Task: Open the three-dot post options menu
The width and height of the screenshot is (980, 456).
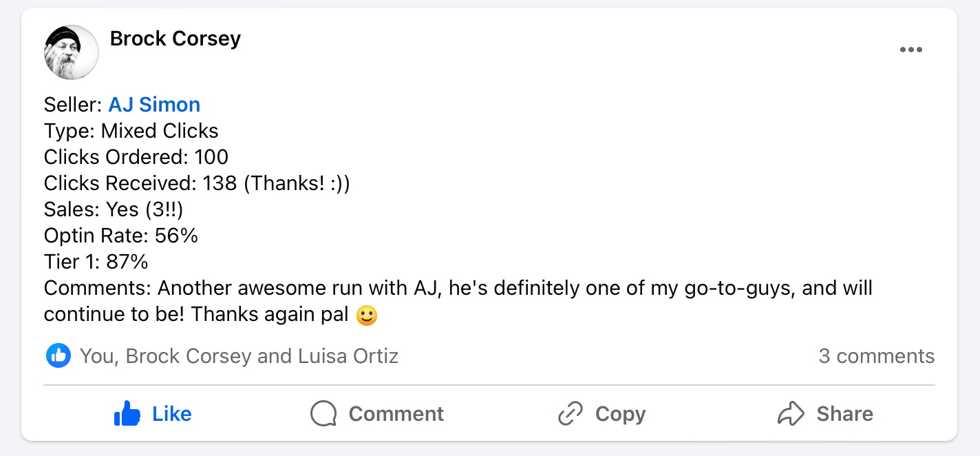Action: (x=910, y=50)
